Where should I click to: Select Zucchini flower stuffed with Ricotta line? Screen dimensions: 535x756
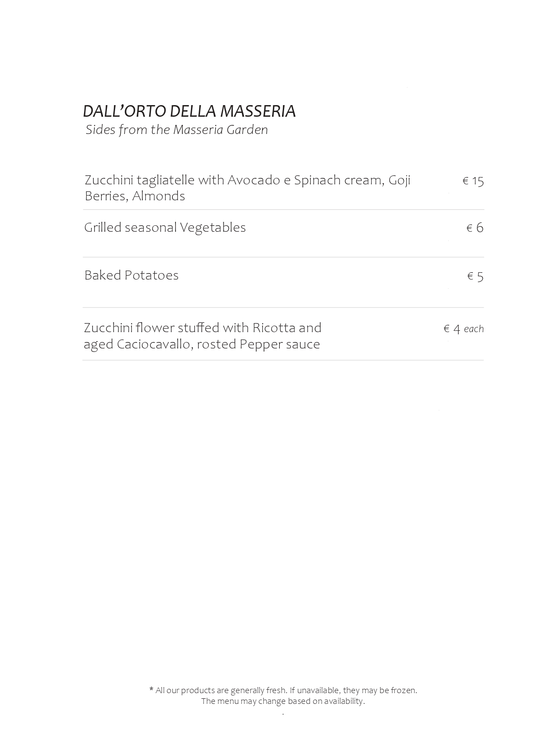click(203, 328)
